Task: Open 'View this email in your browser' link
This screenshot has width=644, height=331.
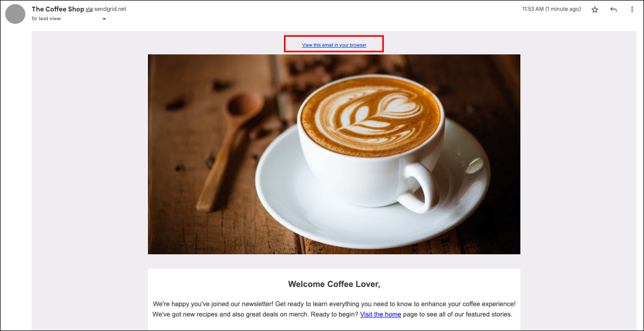Action: point(334,45)
